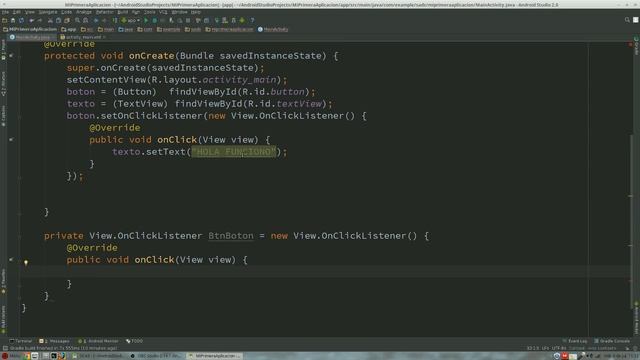Click override gutter icon beside onCreate
Viewport: 640px width, 360px height.
coord(11,56)
